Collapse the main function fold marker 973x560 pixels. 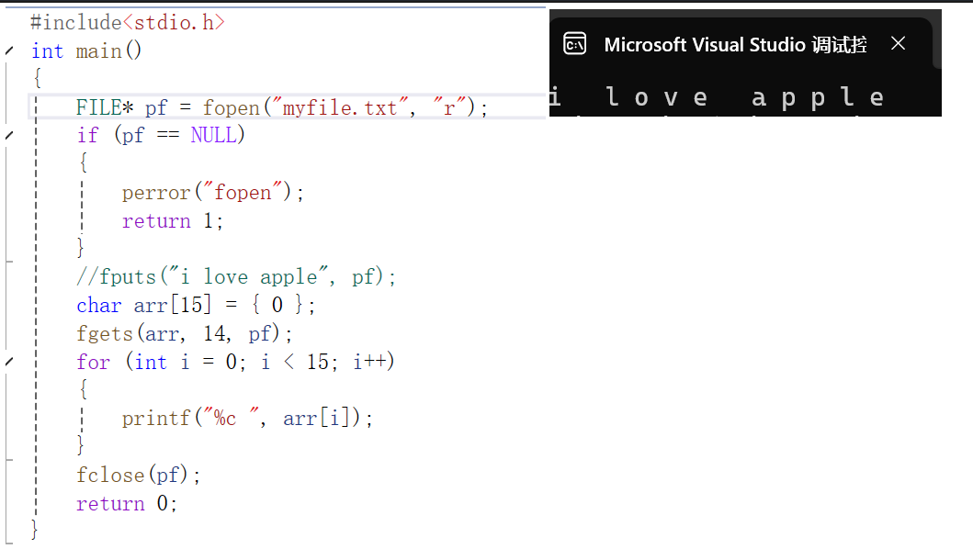pos(8,50)
